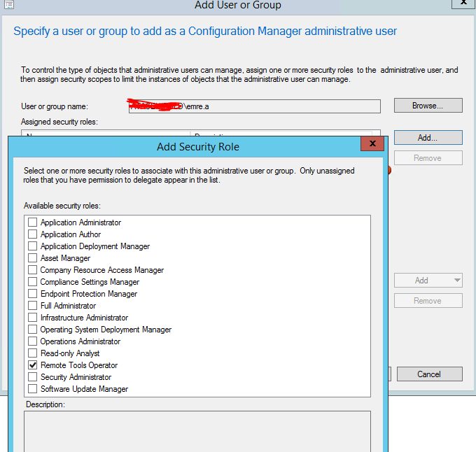Image resolution: width=476 pixels, height=452 pixels.
Task: Check Application Deployment Manager role
Action: 32,246
